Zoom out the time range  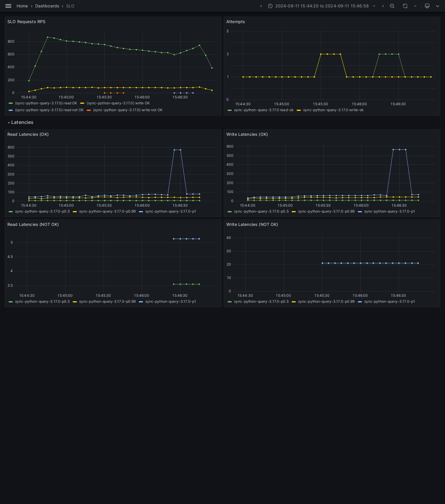(x=392, y=6)
